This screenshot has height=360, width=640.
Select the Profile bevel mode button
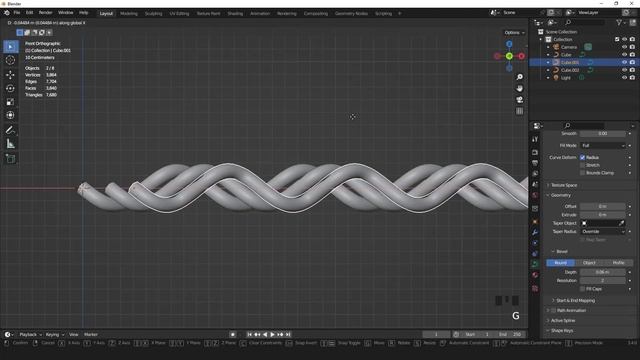pos(618,263)
